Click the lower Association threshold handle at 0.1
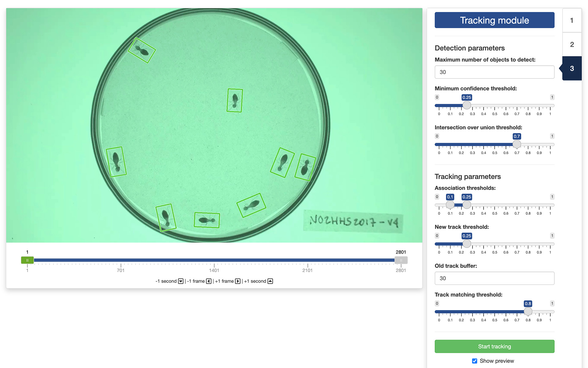This screenshot has height=368, width=588. [x=450, y=205]
